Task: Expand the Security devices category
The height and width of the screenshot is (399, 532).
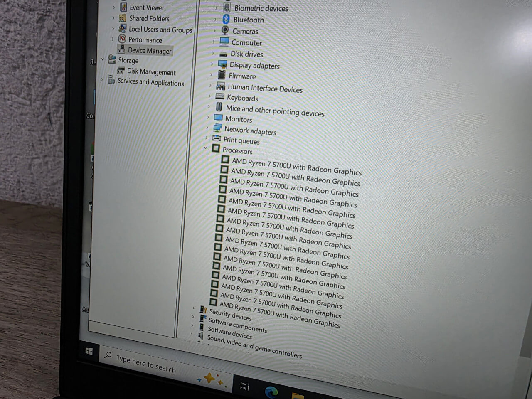Action: tap(193, 308)
